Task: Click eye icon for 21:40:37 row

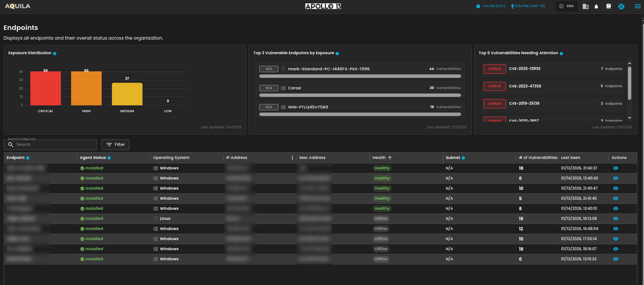Action: pos(616,168)
